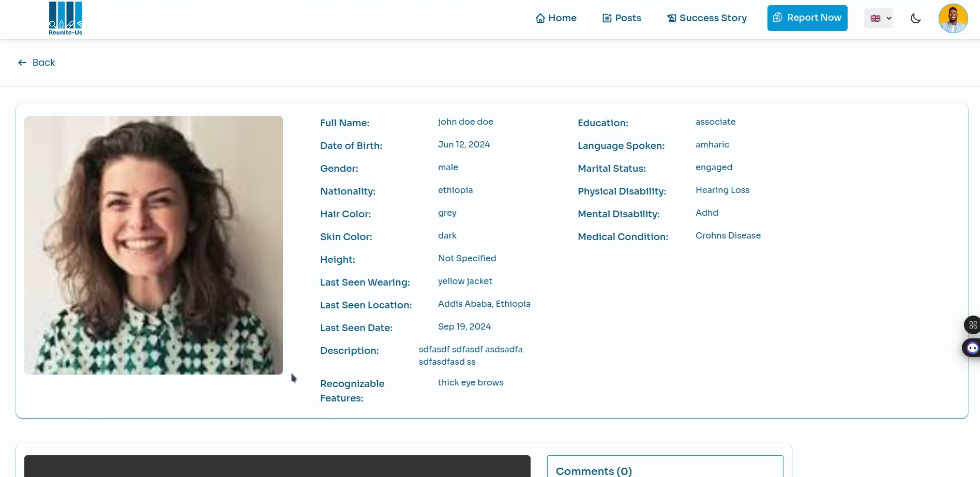Open the language flag dropdown
Screen dimensions: 980x477
[x=879, y=19]
